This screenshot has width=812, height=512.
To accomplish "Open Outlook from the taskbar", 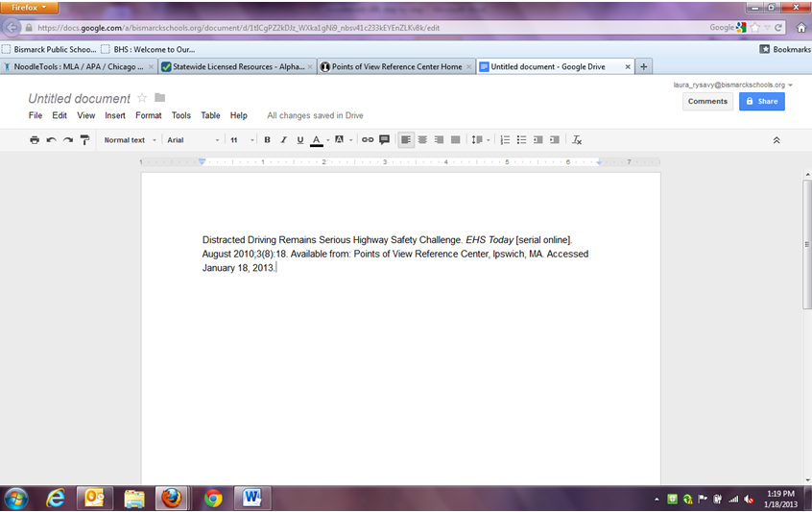I will coord(94,499).
